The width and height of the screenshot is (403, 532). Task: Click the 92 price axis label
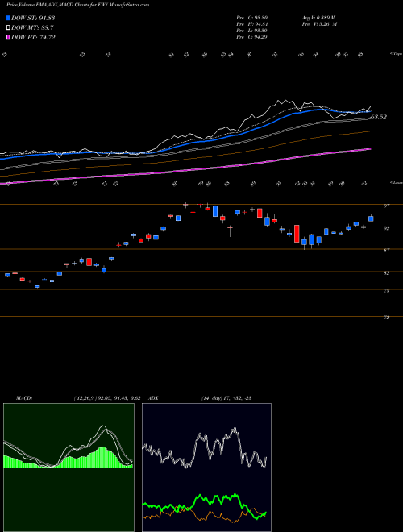tap(386, 228)
